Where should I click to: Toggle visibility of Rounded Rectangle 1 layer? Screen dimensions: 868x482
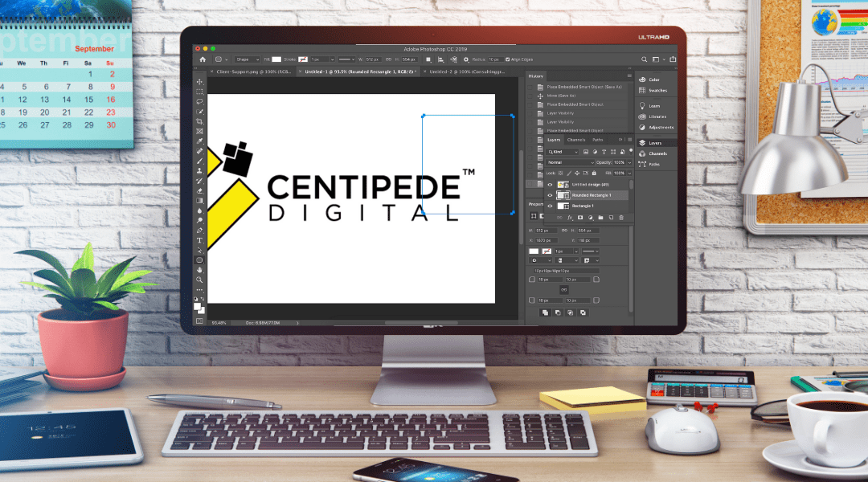(550, 195)
